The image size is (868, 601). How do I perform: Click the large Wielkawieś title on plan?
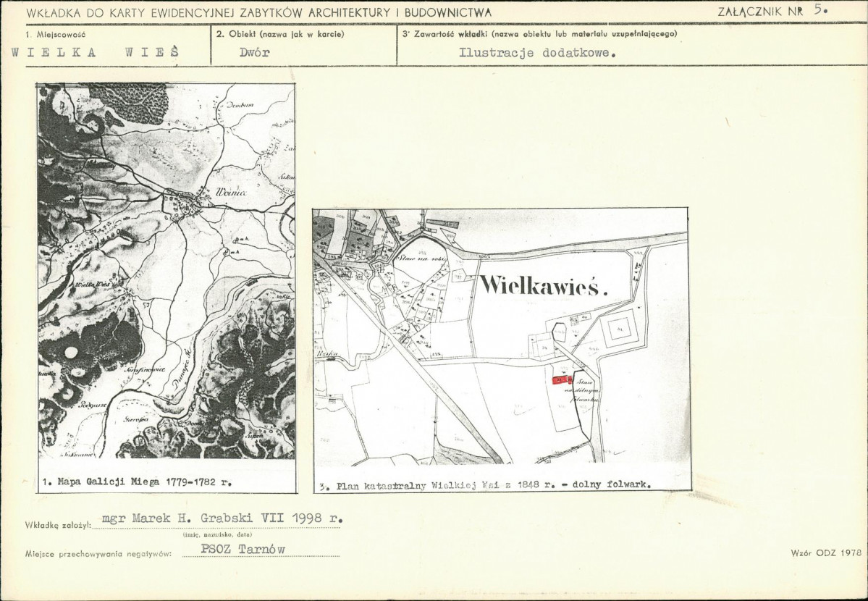(x=543, y=285)
